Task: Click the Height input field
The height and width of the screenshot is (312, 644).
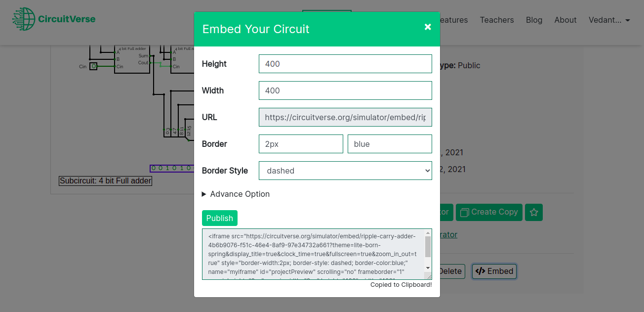Action: click(345, 64)
